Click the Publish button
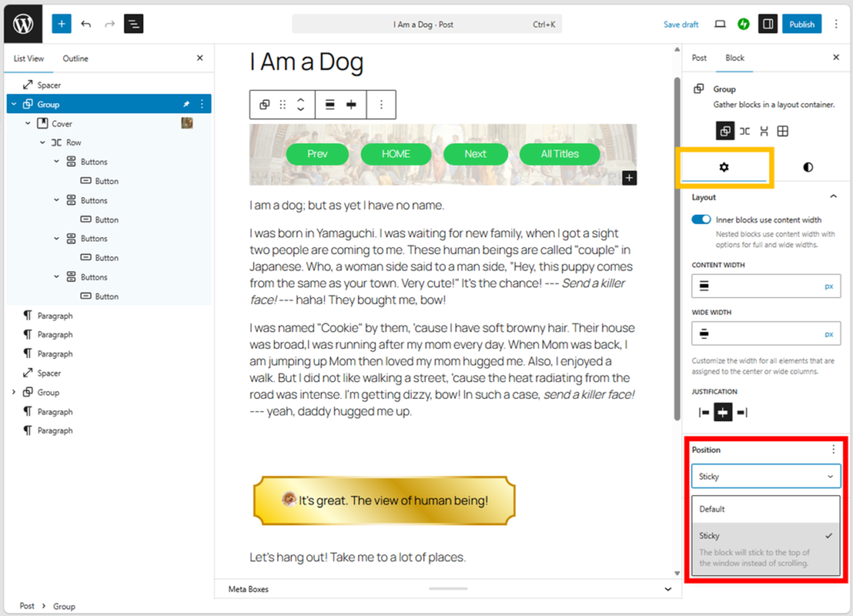Image resolution: width=853 pixels, height=616 pixels. point(801,24)
